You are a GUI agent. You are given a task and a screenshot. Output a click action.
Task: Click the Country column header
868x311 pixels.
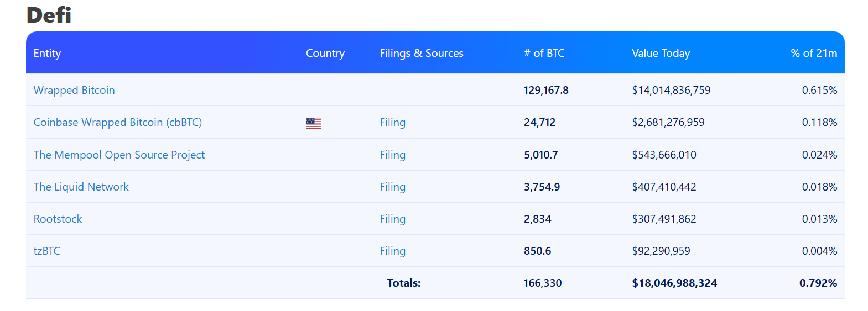coord(325,53)
